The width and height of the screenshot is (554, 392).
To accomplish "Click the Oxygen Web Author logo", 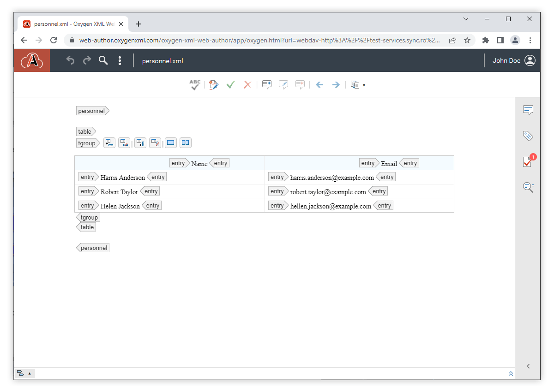I will [x=32, y=60].
